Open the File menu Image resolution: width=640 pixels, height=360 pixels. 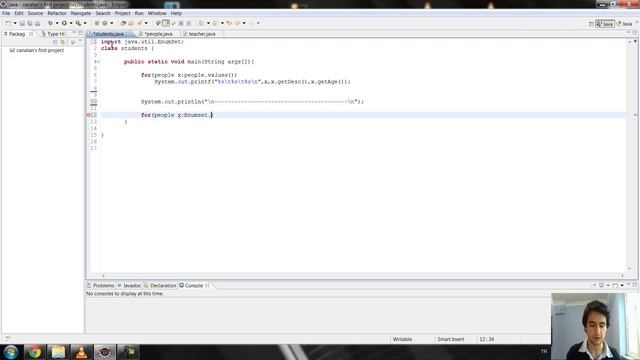pyautogui.click(x=6, y=13)
